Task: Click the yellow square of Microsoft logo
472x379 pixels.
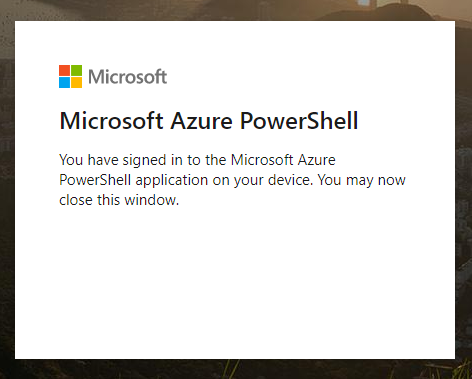Action: pyautogui.click(x=76, y=82)
